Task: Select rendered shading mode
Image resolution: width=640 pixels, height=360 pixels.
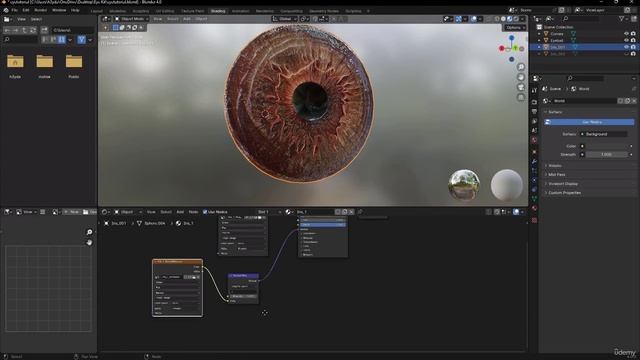Action: 516,19
